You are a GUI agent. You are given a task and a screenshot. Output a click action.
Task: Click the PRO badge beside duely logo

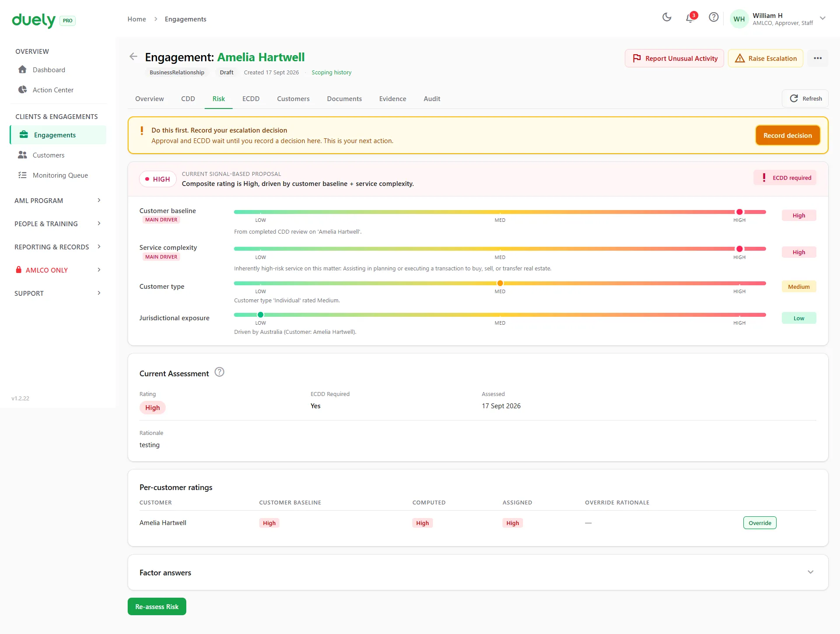click(x=67, y=21)
